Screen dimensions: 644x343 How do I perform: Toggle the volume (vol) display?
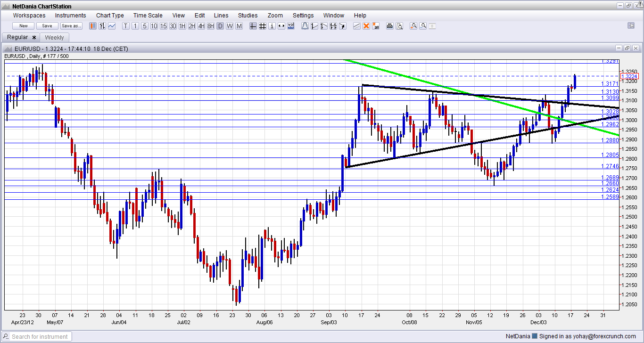[x=291, y=26]
